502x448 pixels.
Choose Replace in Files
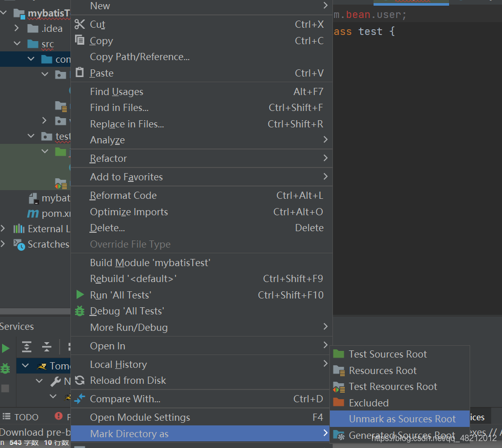[201, 124]
